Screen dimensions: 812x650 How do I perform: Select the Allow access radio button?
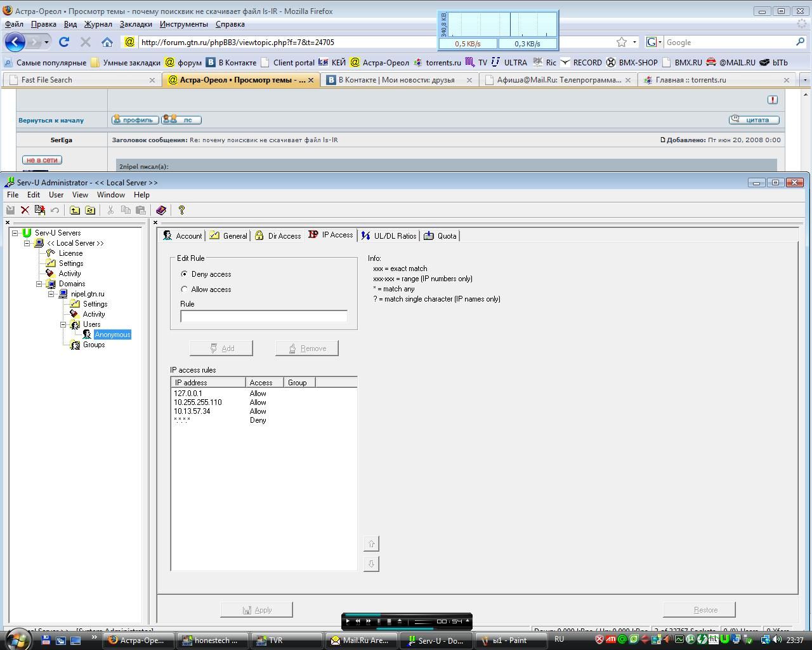(x=185, y=289)
